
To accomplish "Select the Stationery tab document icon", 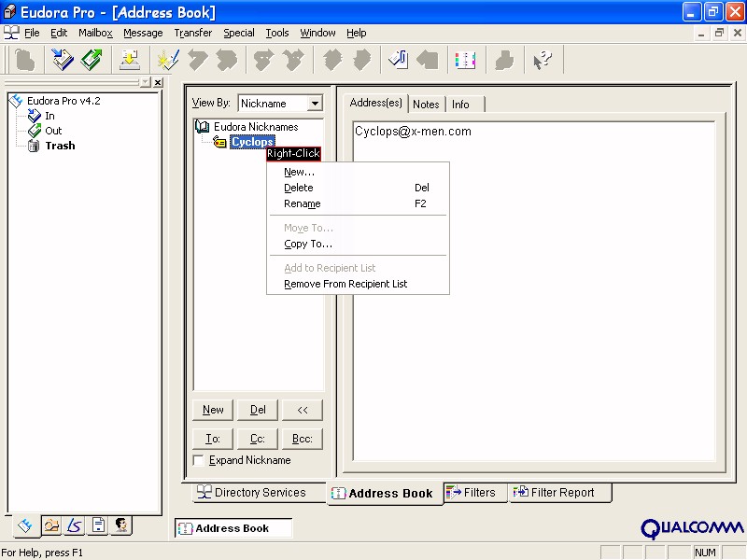I will tap(99, 525).
